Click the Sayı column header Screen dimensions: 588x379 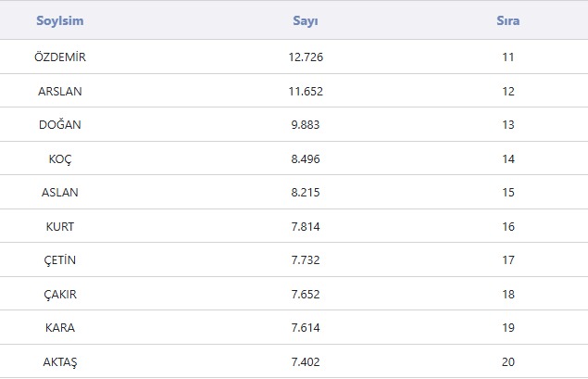point(306,21)
